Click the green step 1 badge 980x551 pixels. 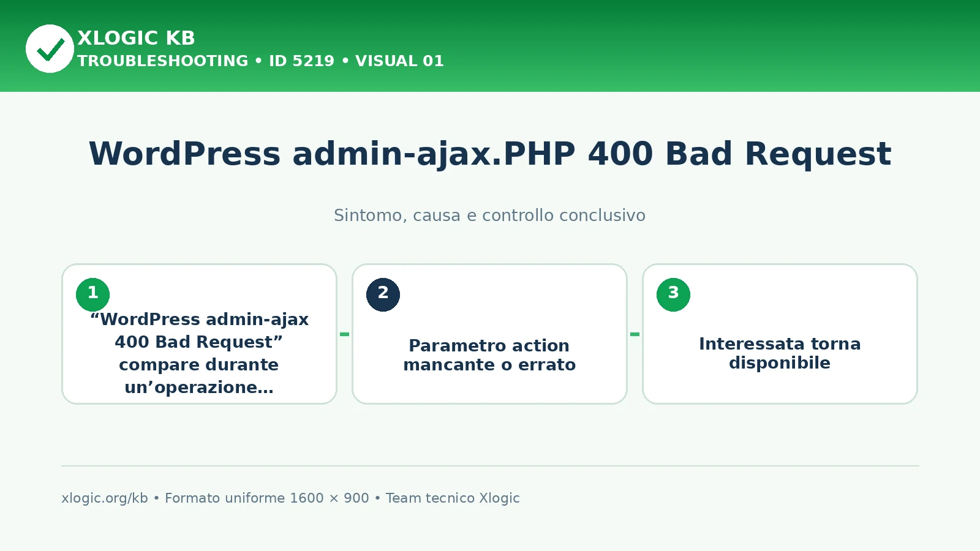tap(92, 294)
